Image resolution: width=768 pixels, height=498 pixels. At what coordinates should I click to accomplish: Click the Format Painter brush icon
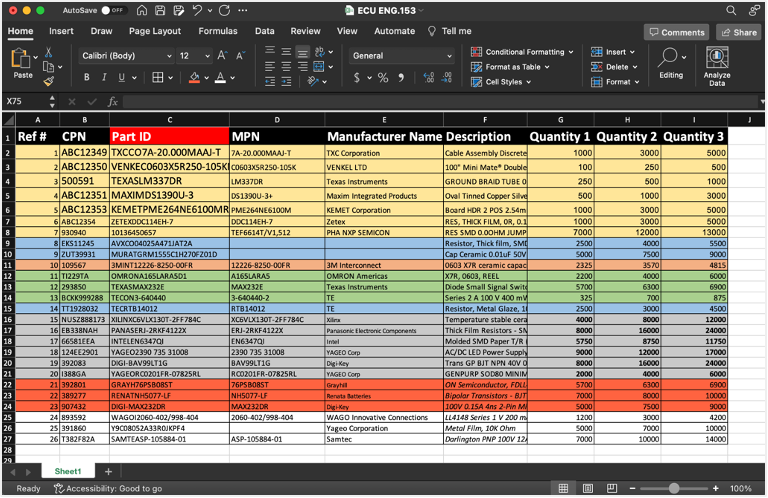click(48, 81)
